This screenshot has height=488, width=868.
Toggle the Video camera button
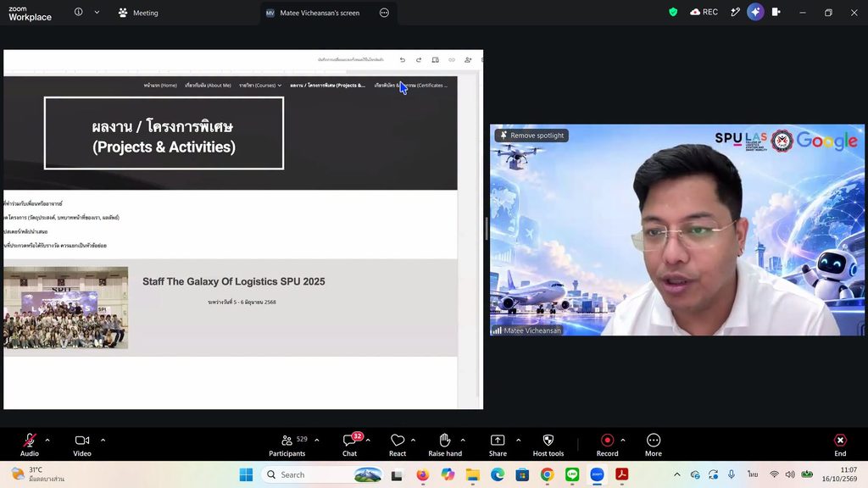82,444
